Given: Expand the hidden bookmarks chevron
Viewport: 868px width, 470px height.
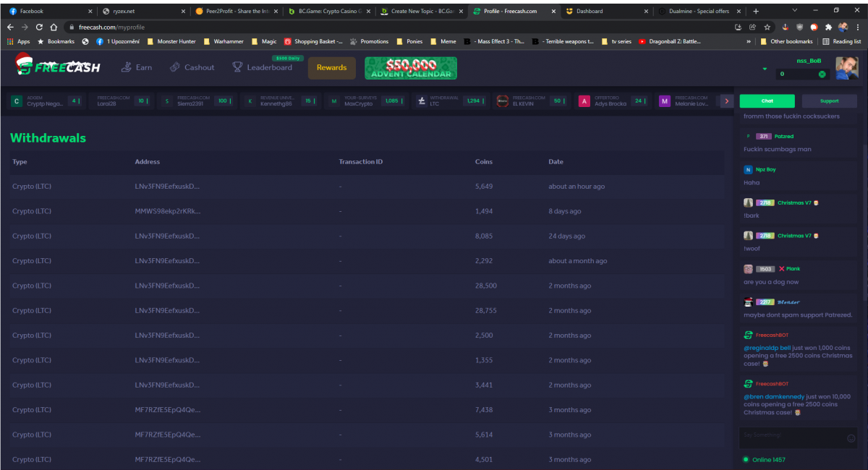Looking at the screenshot, I should point(749,42).
